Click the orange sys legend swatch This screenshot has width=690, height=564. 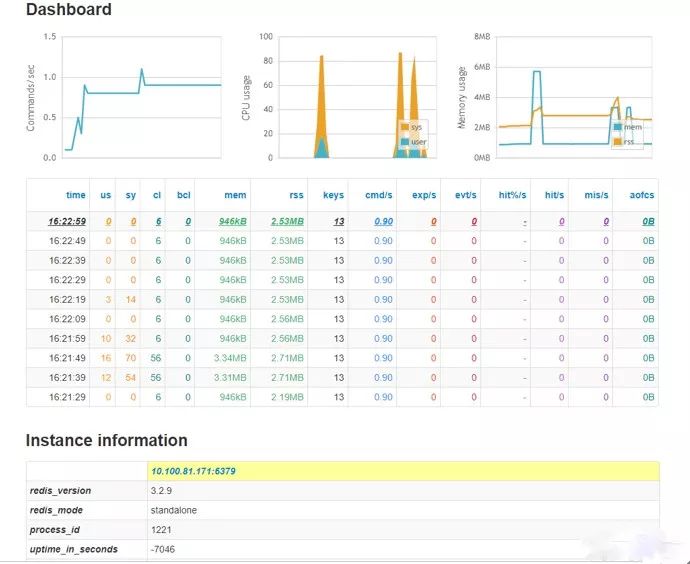coord(404,128)
